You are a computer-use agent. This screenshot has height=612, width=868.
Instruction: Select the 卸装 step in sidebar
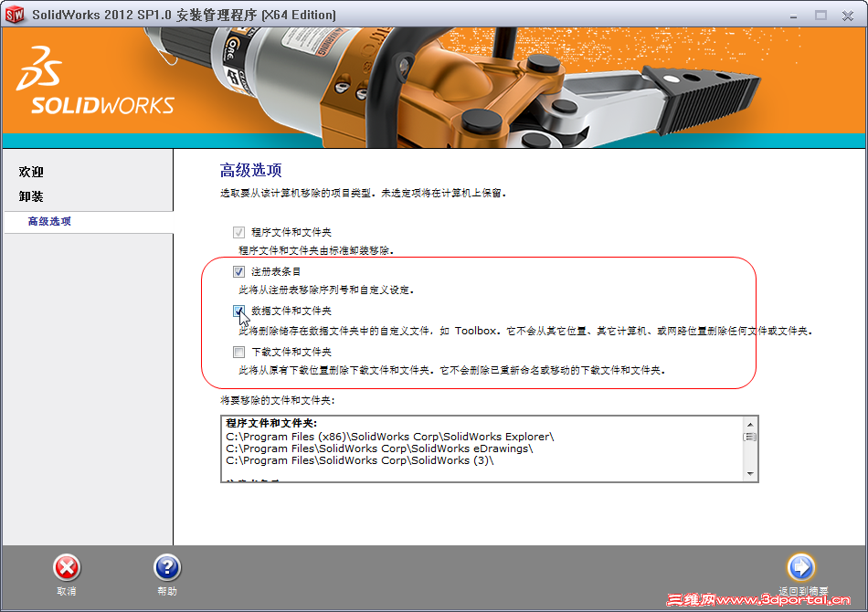click(x=31, y=196)
